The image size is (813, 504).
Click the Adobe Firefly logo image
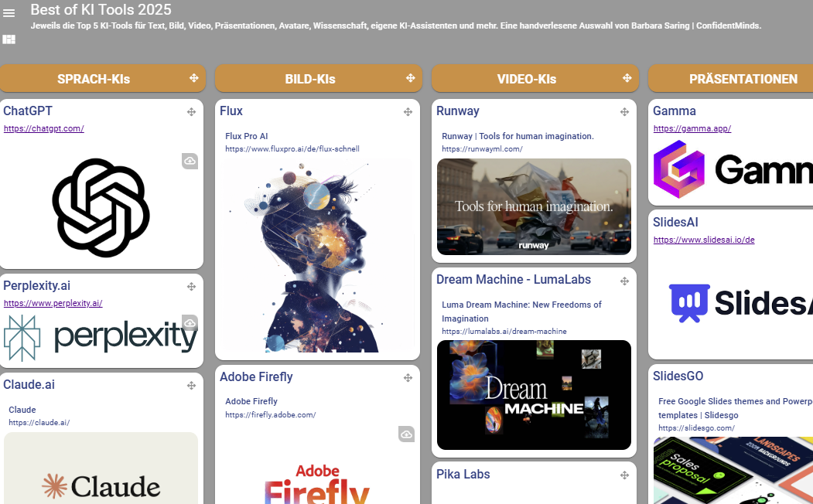pos(317,484)
